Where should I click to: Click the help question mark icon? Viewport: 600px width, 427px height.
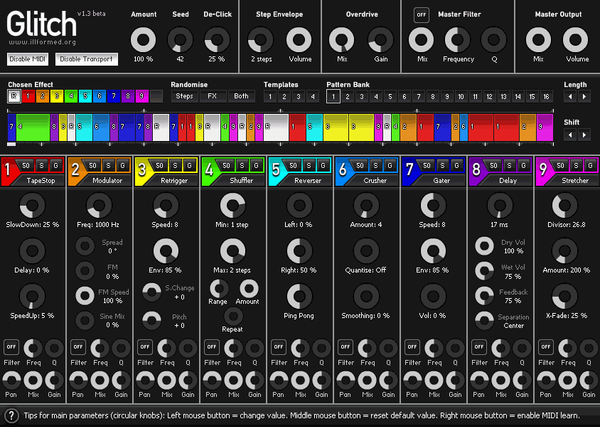coord(11,415)
